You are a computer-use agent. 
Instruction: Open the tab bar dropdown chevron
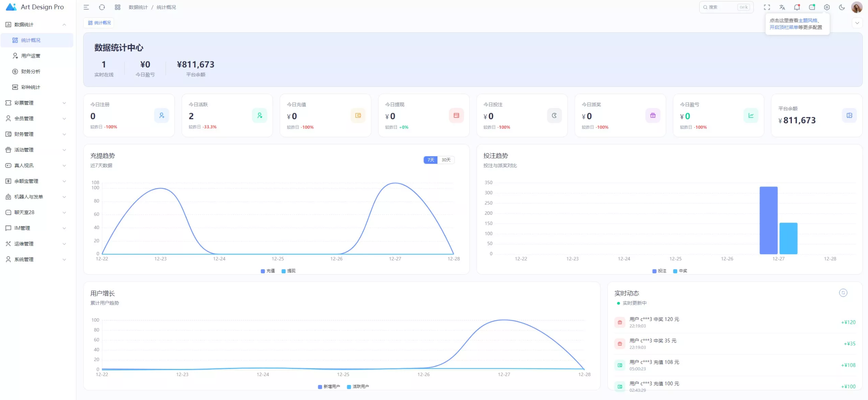click(x=857, y=23)
